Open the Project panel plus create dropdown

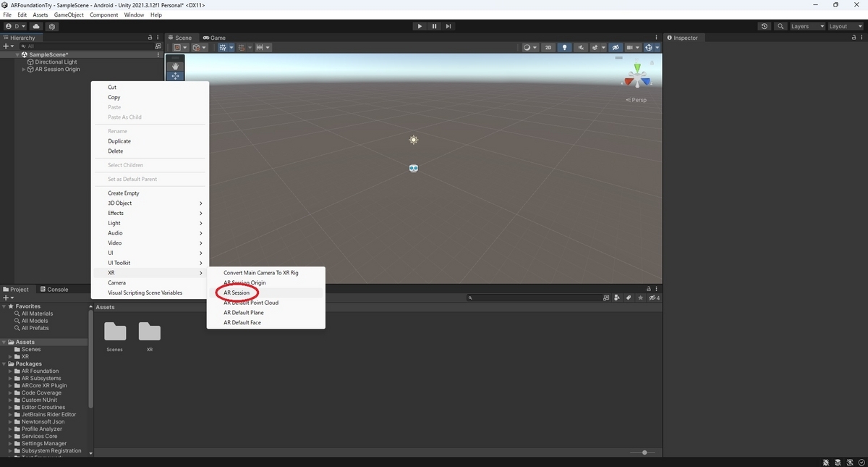[9, 298]
